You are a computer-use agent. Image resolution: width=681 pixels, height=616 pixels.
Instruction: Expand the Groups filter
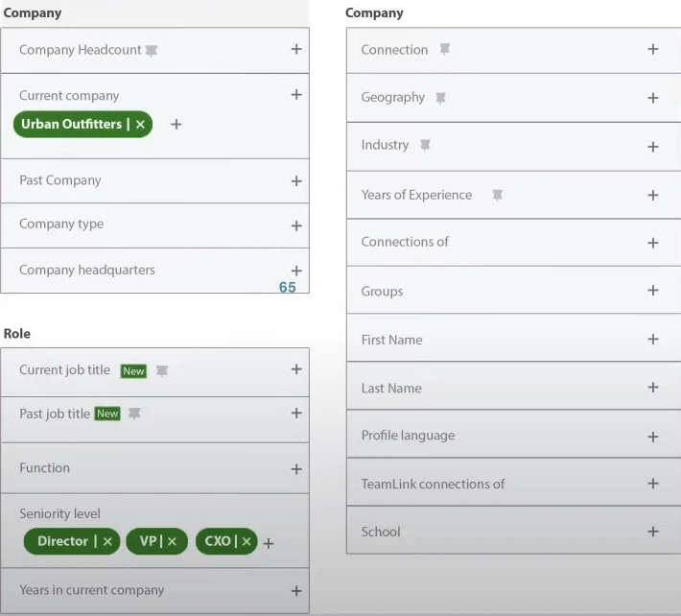click(653, 290)
